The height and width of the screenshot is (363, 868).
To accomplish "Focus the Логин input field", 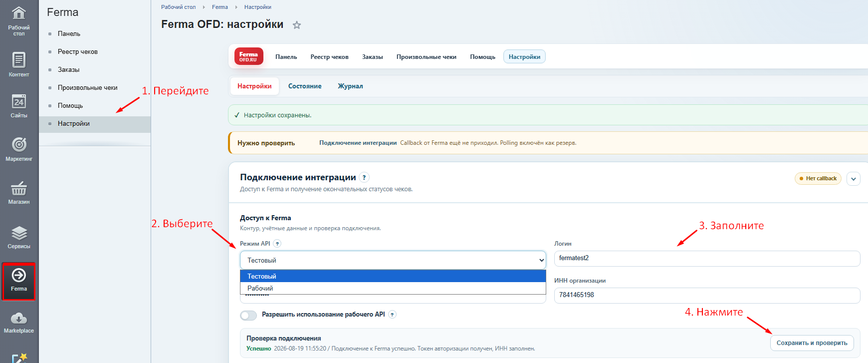I will 707,259.
